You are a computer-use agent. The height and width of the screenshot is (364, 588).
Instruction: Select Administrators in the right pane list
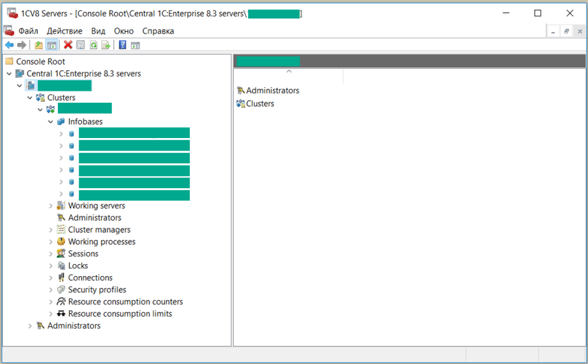pos(272,90)
